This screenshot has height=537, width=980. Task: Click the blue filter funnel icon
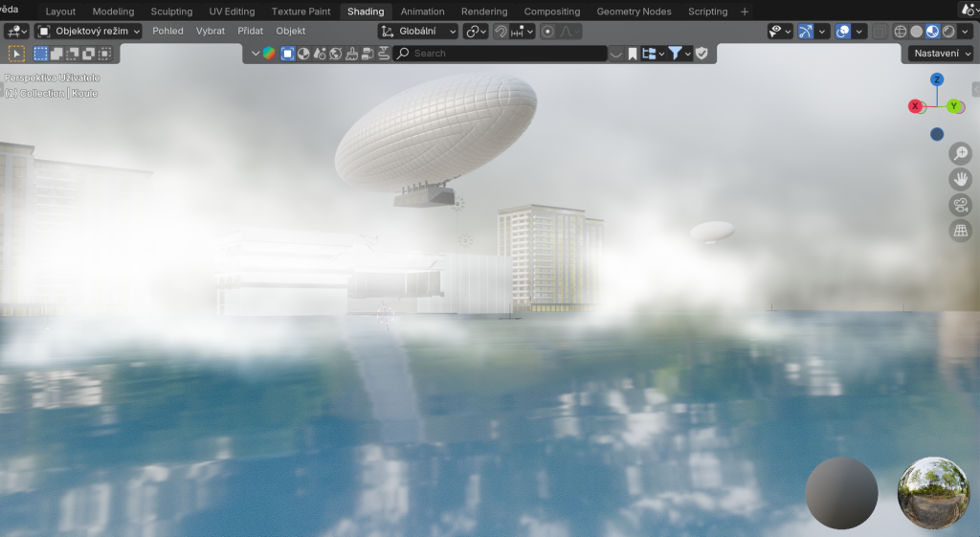pyautogui.click(x=676, y=54)
